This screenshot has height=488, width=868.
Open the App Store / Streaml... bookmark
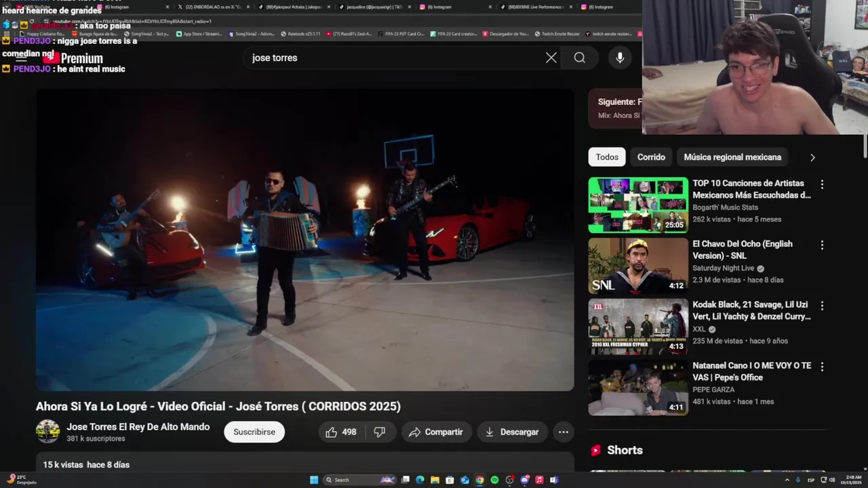[x=199, y=33]
